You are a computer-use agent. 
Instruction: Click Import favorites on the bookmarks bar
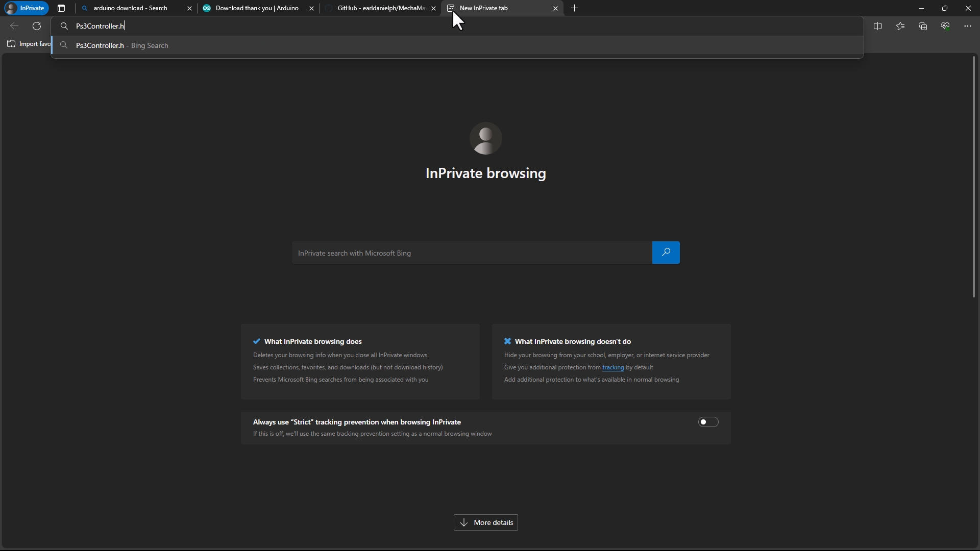click(29, 44)
